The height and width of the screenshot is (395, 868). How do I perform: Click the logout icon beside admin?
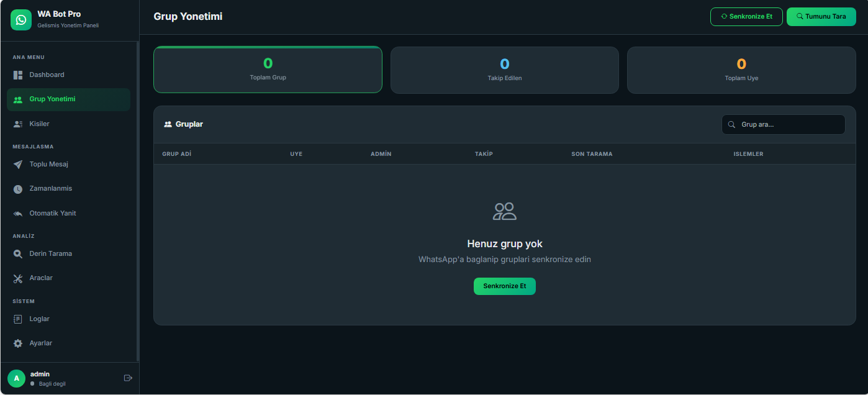tap(128, 378)
